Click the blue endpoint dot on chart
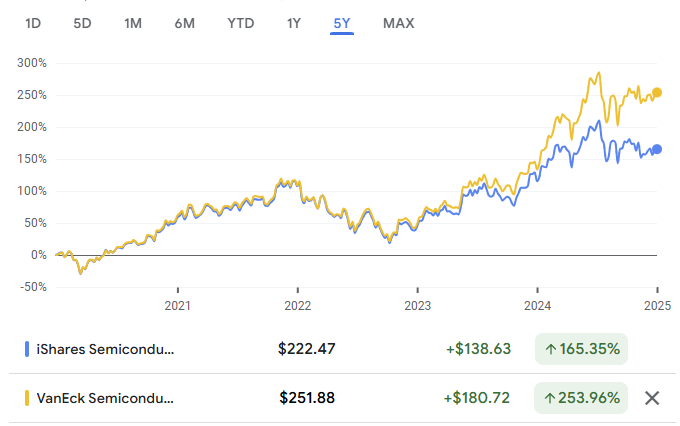The height and width of the screenshot is (426, 680). (657, 150)
